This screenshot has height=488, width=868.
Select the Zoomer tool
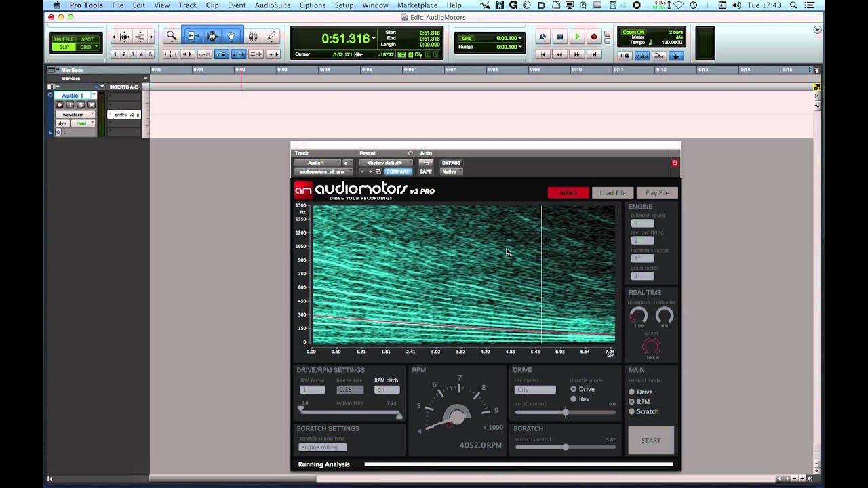tap(172, 37)
